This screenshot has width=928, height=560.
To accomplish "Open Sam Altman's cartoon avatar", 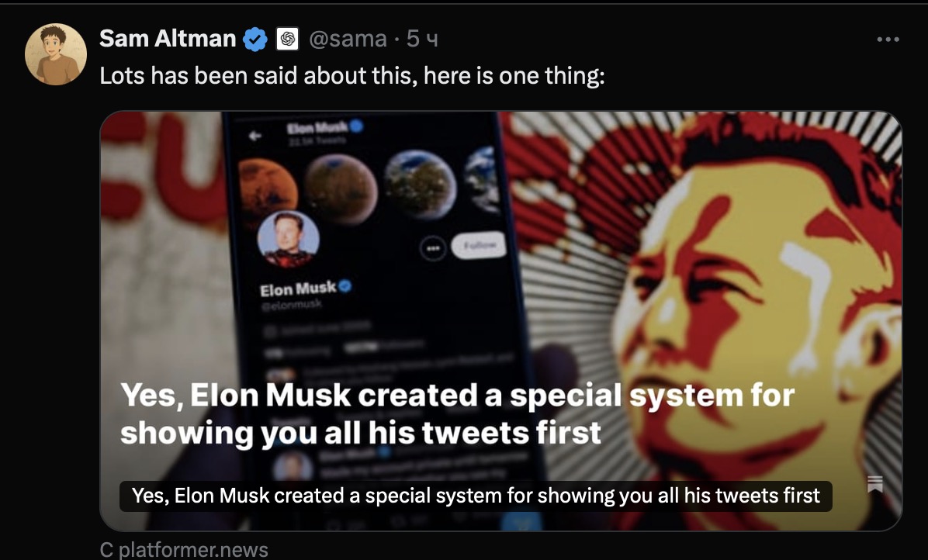I will 56,54.
